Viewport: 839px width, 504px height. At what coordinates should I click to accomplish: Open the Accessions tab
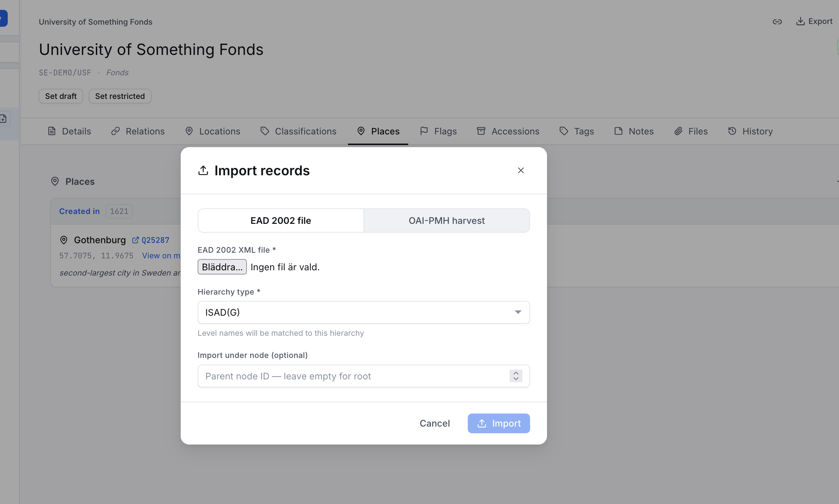point(508,131)
